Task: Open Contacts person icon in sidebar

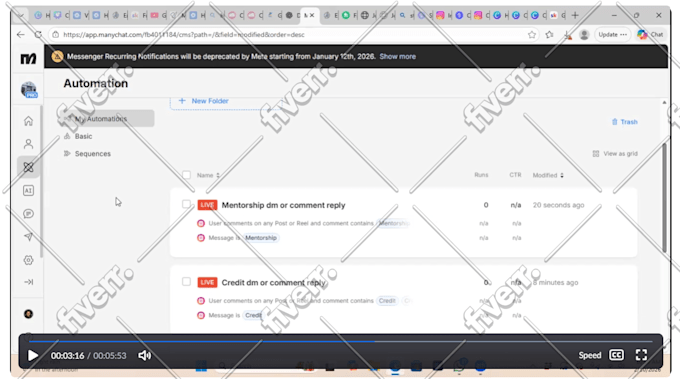Action: 28,144
